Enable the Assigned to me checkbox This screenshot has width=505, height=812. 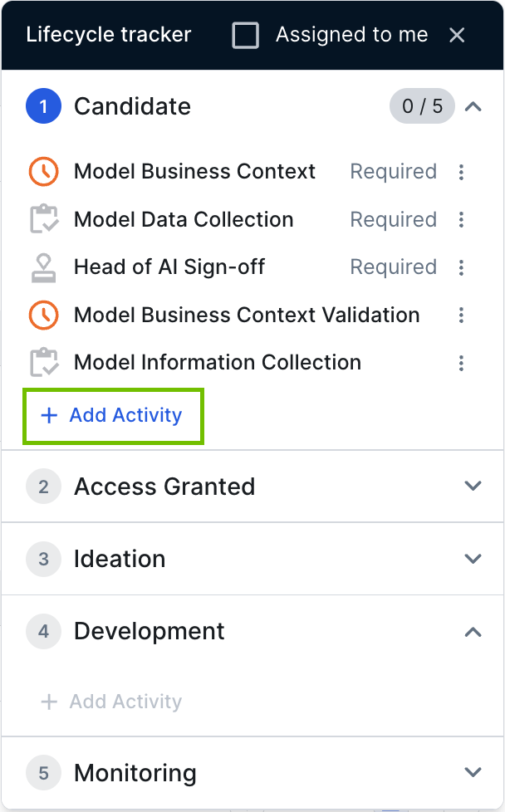[245, 35]
